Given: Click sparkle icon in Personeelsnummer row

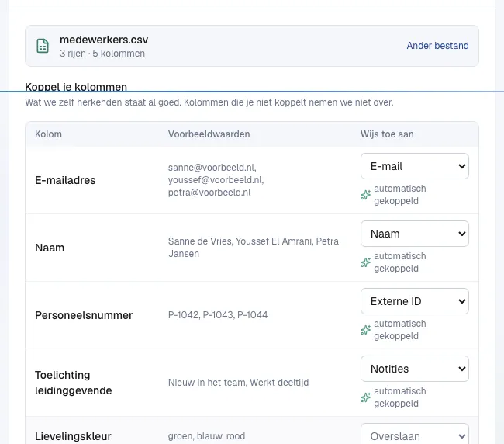Looking at the screenshot, I should pyautogui.click(x=365, y=330).
